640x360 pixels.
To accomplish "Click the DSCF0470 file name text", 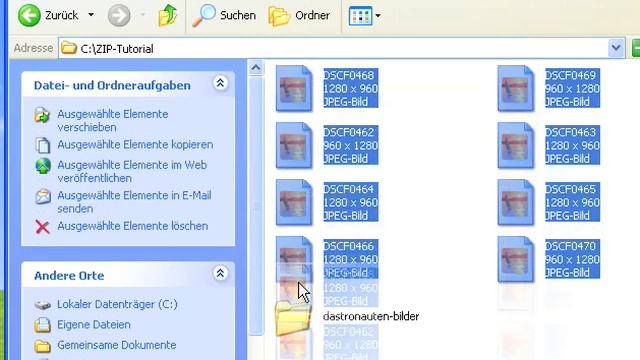I will [x=571, y=247].
